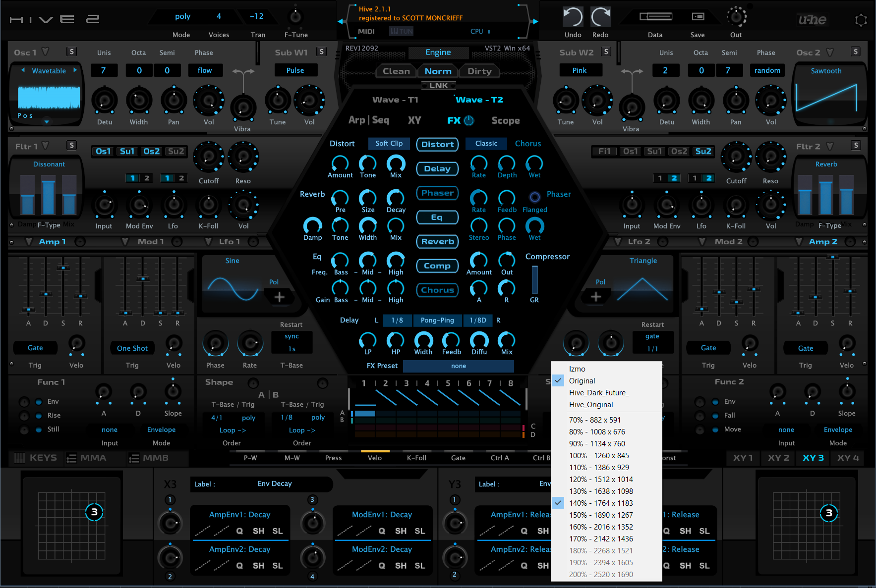
Task: Solo Sub W1 with its S button
Action: [322, 52]
